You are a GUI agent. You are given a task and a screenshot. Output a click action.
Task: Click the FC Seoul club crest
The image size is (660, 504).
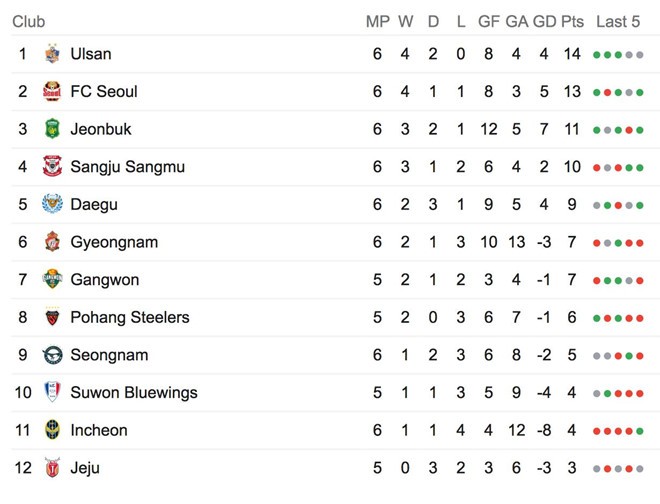pos(52,92)
